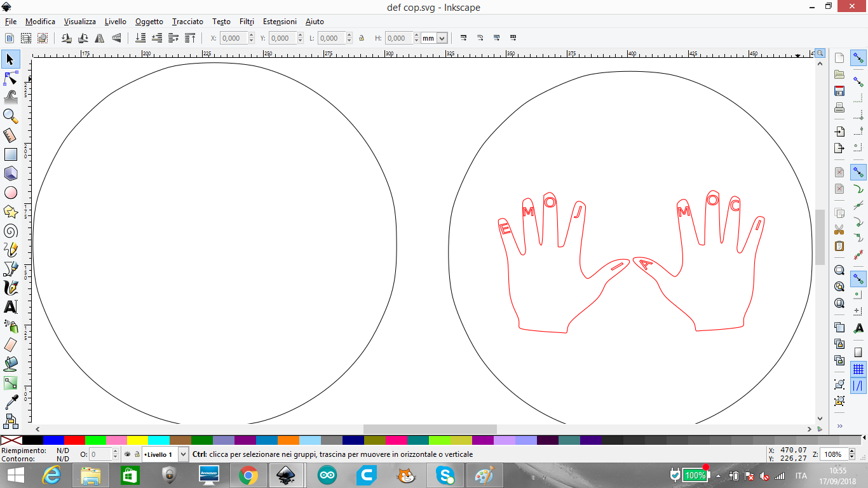The width and height of the screenshot is (868, 488).
Task: Open the File menu
Action: (10, 22)
